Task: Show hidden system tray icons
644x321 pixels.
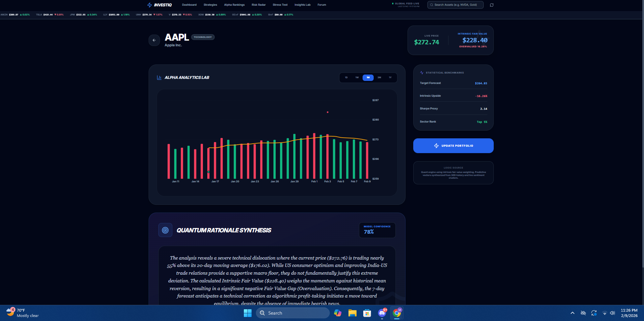Action: pyautogui.click(x=573, y=313)
